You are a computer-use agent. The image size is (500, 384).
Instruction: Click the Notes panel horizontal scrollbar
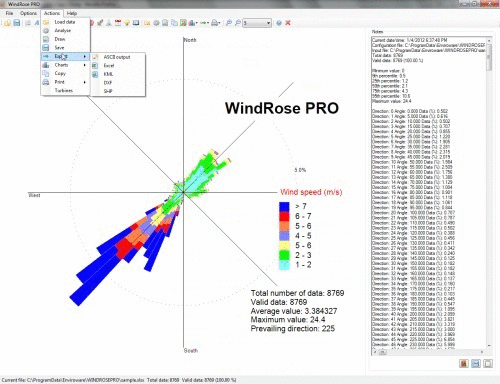pyautogui.click(x=429, y=352)
